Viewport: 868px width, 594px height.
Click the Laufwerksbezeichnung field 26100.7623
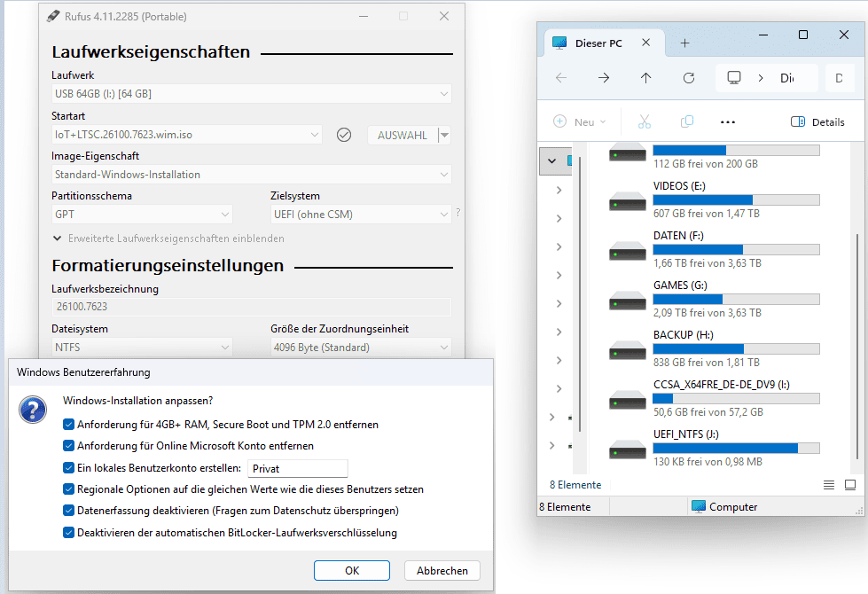[x=251, y=307]
